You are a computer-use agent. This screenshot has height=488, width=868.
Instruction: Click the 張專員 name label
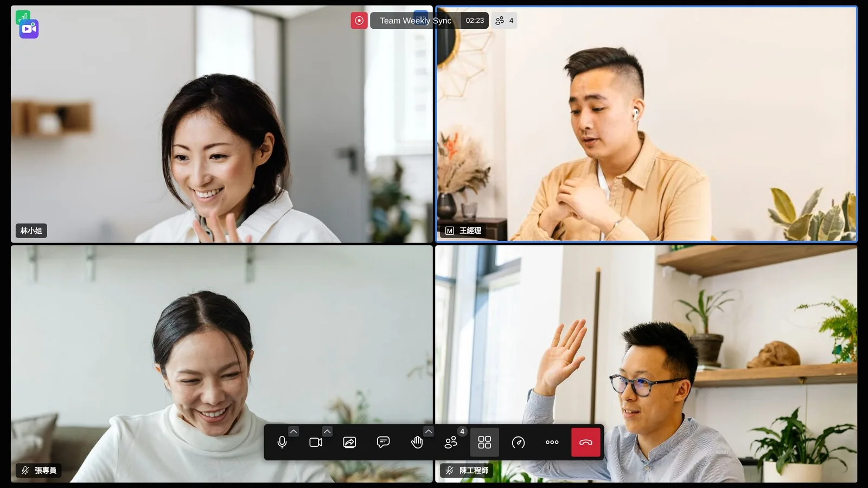[x=46, y=471]
